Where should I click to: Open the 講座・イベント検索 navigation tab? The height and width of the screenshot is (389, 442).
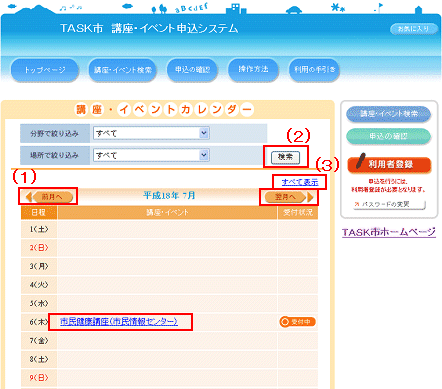(122, 70)
